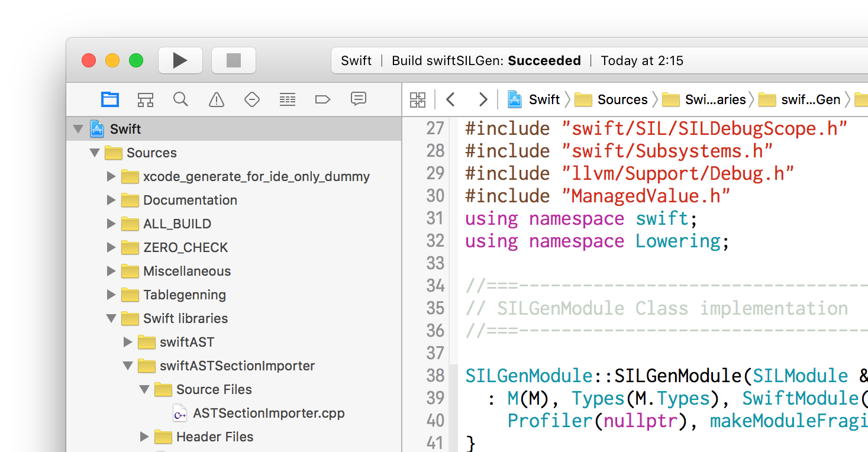Expand the swiftAST folder

(x=128, y=342)
